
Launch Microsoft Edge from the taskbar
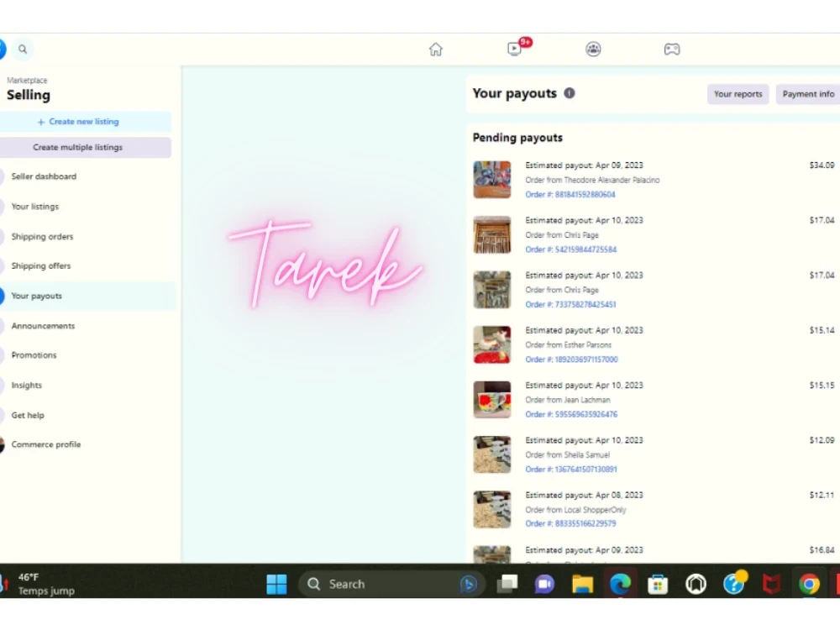(x=620, y=584)
